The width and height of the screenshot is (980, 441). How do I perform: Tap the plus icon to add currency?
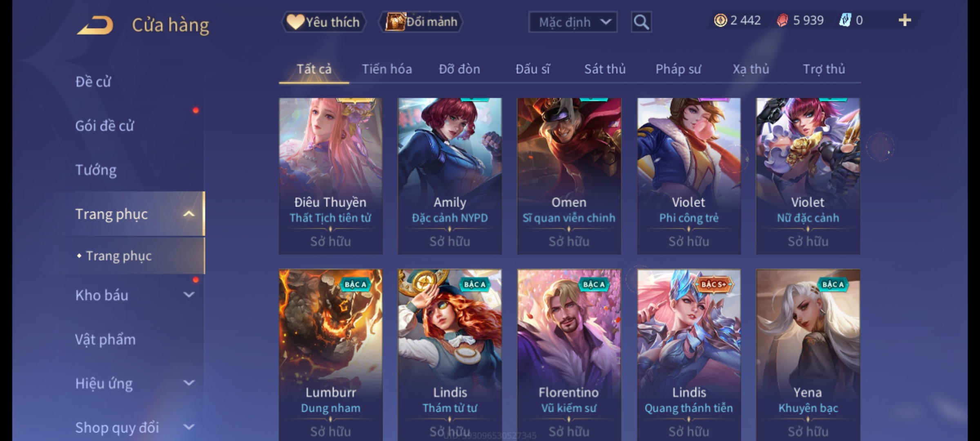pyautogui.click(x=905, y=20)
